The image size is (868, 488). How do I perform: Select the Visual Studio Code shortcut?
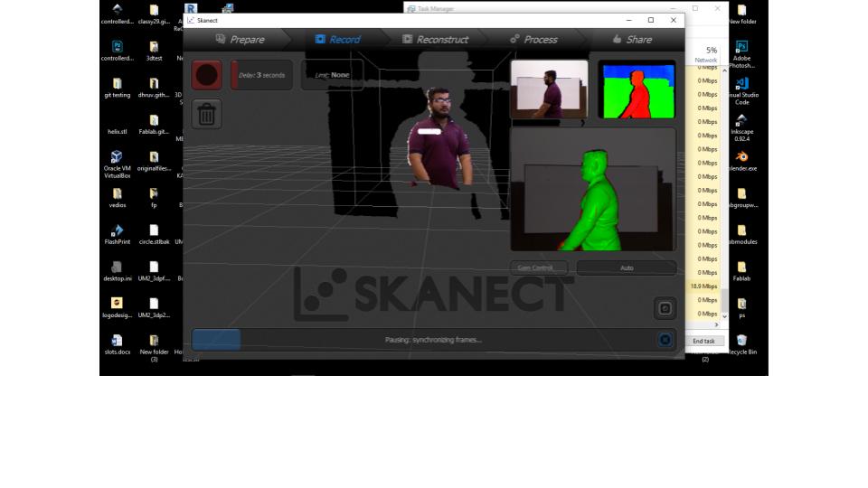tap(741, 90)
